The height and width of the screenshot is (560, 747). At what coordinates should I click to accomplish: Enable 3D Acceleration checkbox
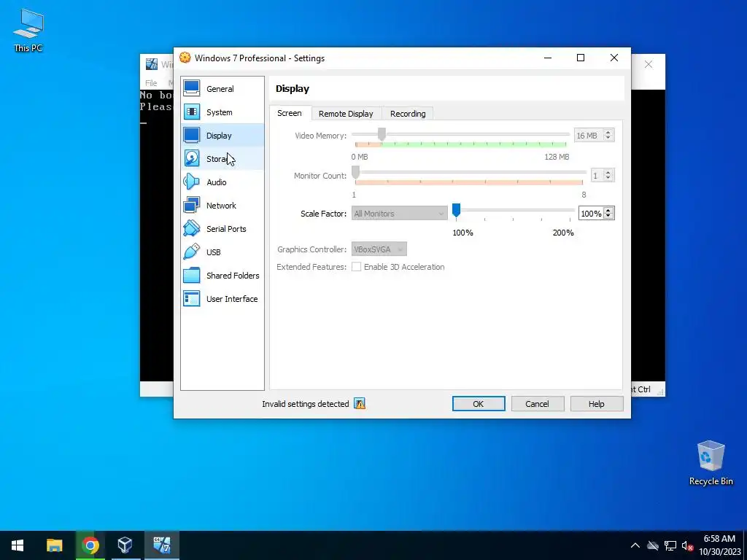[x=356, y=267]
